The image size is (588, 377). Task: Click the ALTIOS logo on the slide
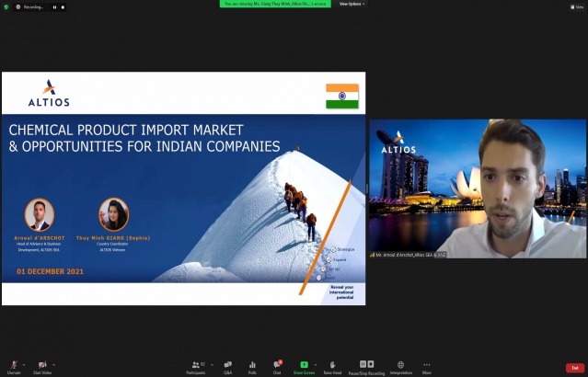tap(49, 93)
